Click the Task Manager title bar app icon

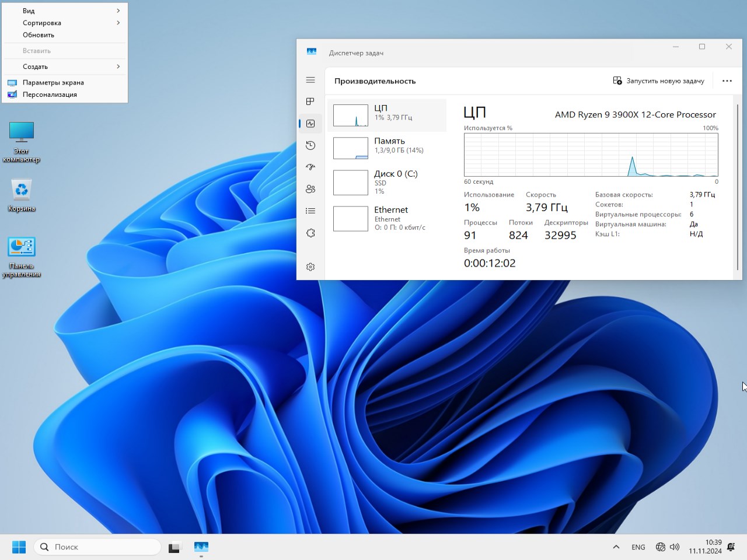pyautogui.click(x=312, y=52)
